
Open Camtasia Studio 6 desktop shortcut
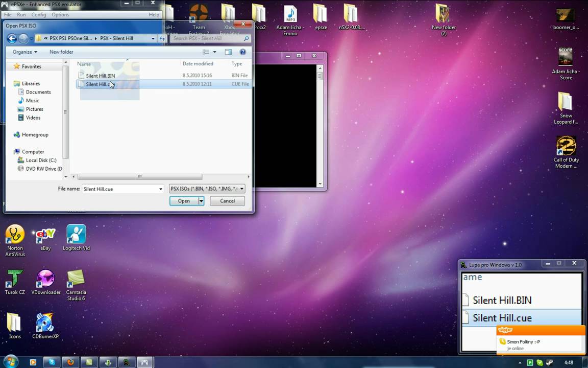(x=76, y=285)
